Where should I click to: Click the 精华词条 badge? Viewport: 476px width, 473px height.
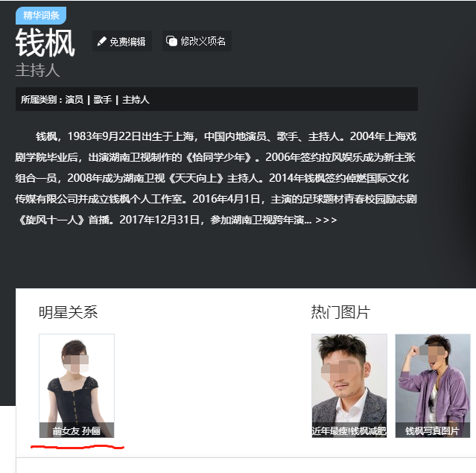(41, 16)
